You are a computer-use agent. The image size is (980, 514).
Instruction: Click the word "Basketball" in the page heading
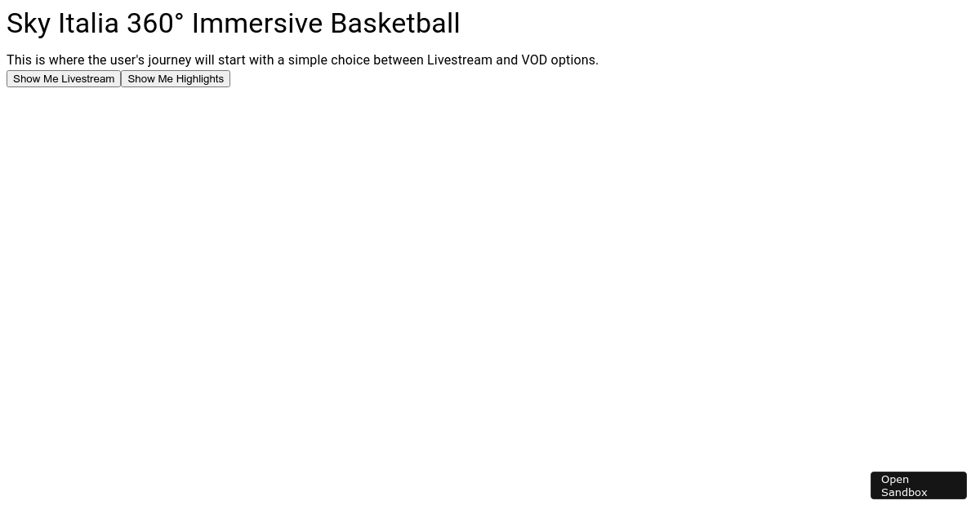(x=395, y=24)
